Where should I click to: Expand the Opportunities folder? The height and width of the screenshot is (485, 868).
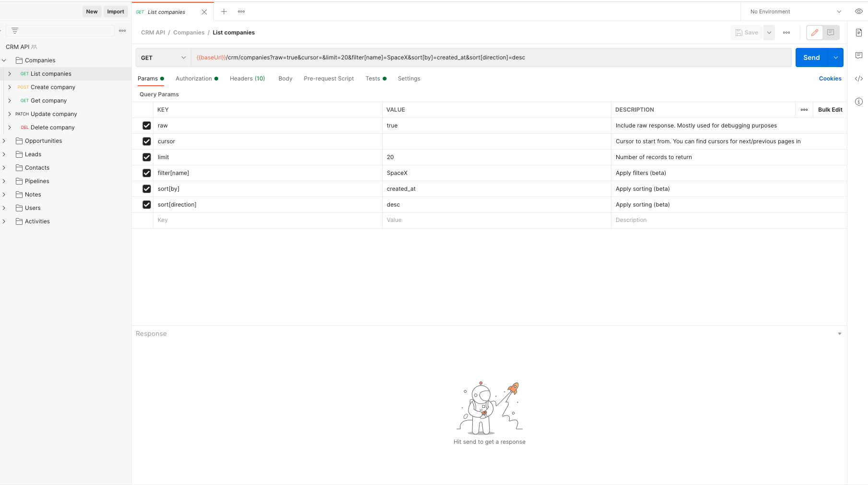click(4, 140)
